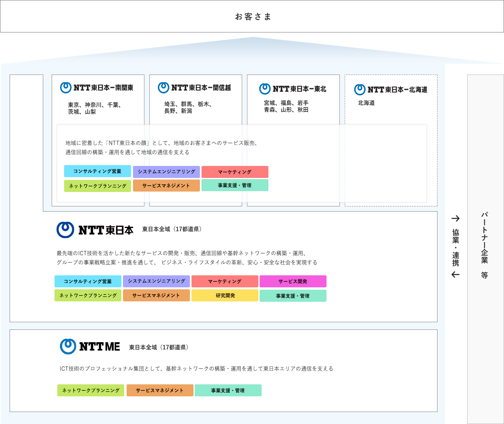This screenshot has height=424, width=504.
Task: Select サービスマネジメント tag in regional overlay box
Action: (166, 186)
